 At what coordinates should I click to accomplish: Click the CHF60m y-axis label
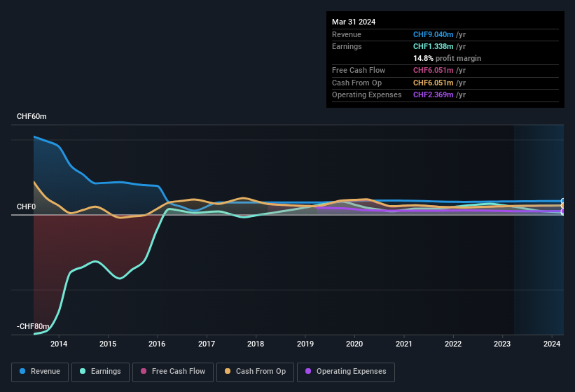(32, 117)
